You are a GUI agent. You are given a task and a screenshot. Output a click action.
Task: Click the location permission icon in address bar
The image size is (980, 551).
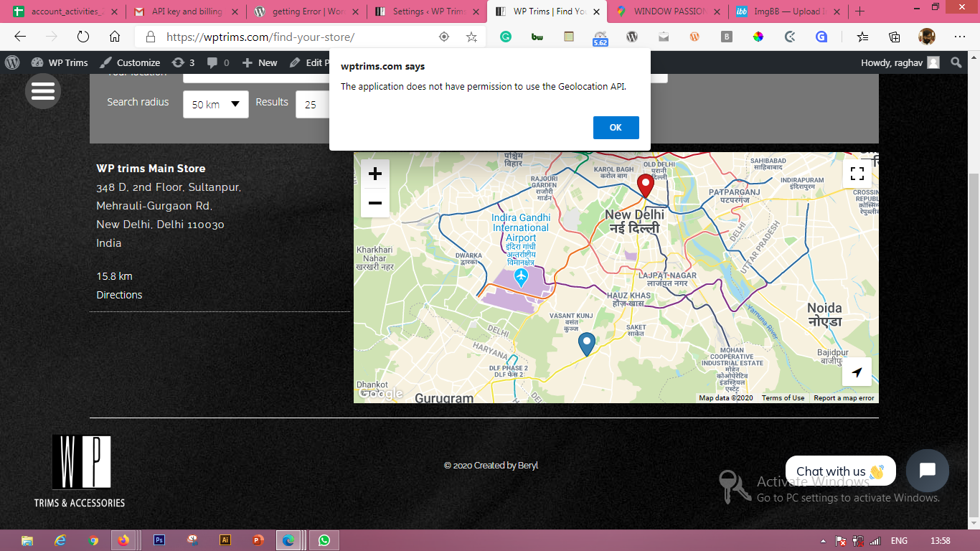443,37
